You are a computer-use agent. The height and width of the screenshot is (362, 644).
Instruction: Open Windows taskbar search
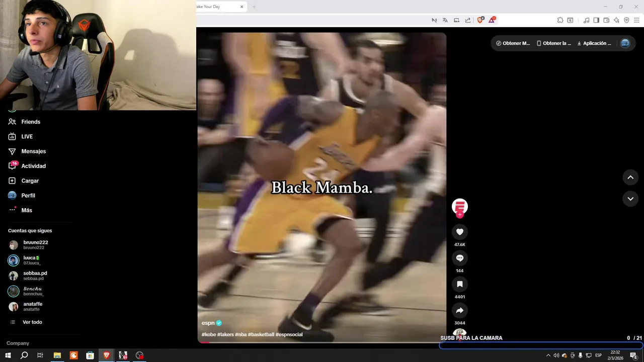24,355
